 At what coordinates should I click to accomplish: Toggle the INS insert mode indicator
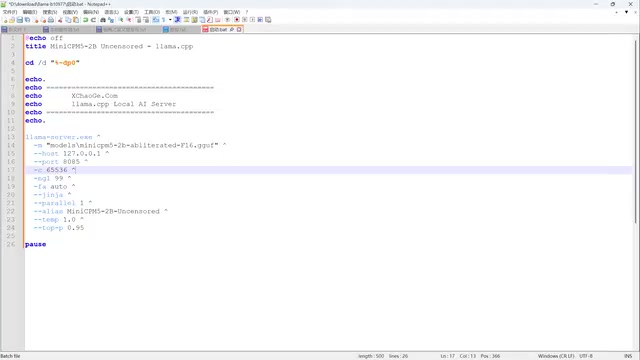pos(628,356)
